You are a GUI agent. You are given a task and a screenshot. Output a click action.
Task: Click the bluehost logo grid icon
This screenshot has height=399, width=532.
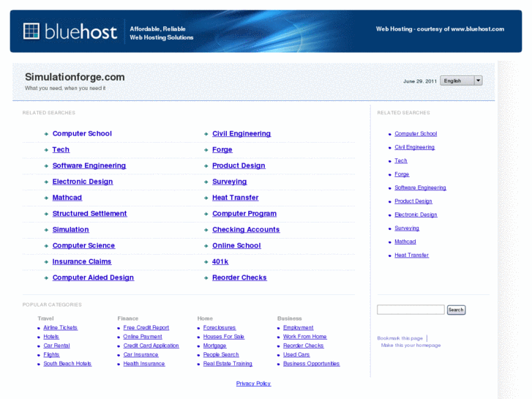pyautogui.click(x=31, y=31)
